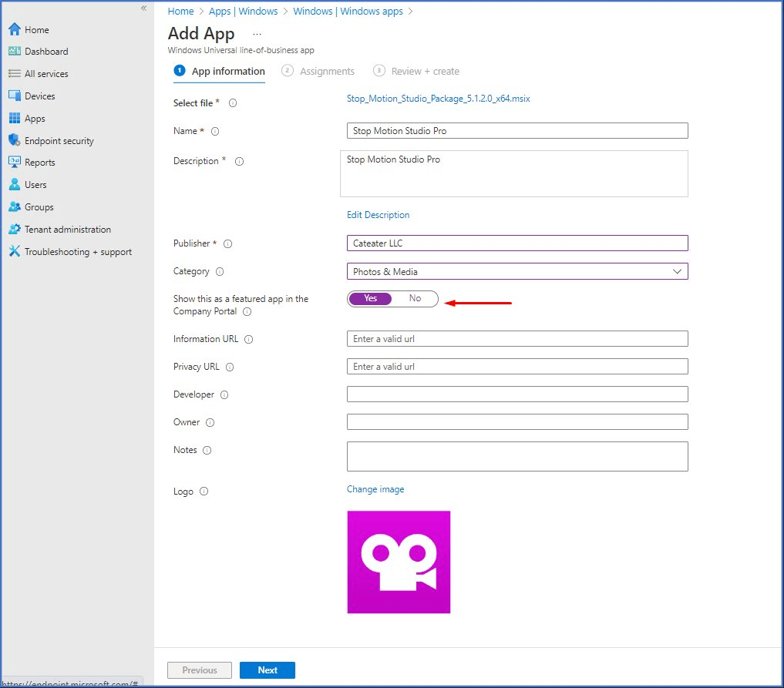Image resolution: width=784 pixels, height=688 pixels.
Task: Click the Next button
Action: point(267,670)
